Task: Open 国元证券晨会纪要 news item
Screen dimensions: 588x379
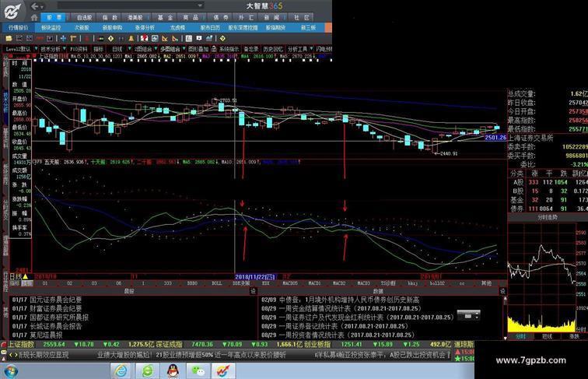Action: coord(47,300)
